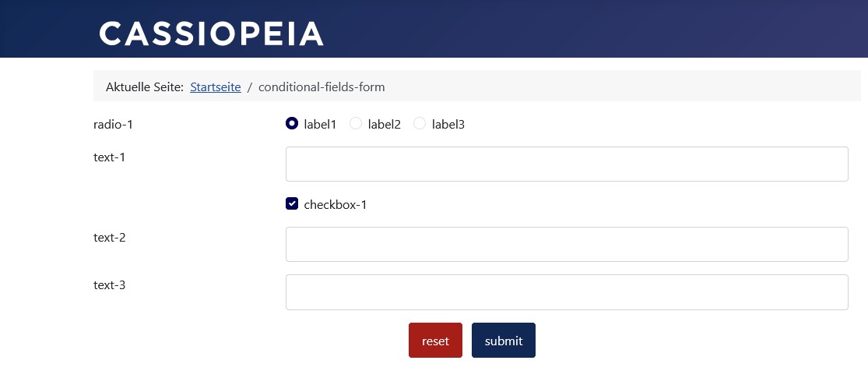Open the Startseite breadcrumb link
Viewport: 868px width, 378px height.
[216, 87]
